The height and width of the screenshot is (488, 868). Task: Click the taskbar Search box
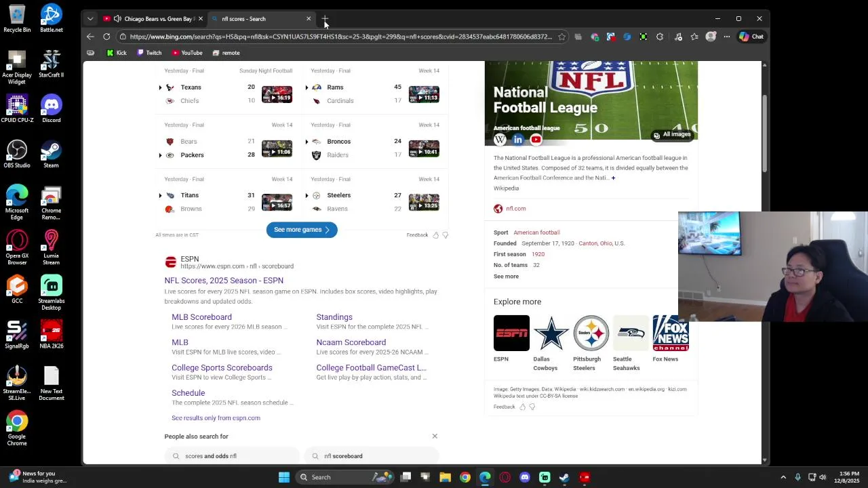(x=343, y=477)
